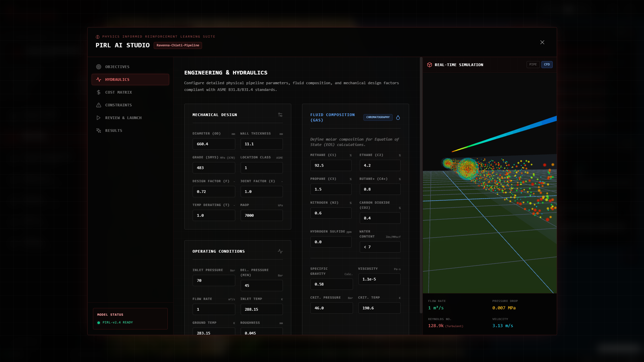This screenshot has height=362, width=644.
Task: Click the MAOP value field
Action: pyautogui.click(x=261, y=215)
